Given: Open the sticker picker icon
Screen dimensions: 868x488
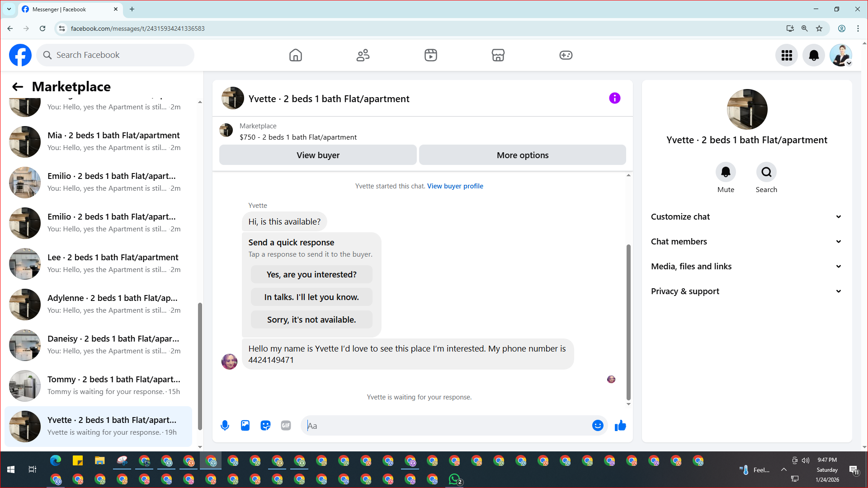Looking at the screenshot, I should click(x=265, y=425).
